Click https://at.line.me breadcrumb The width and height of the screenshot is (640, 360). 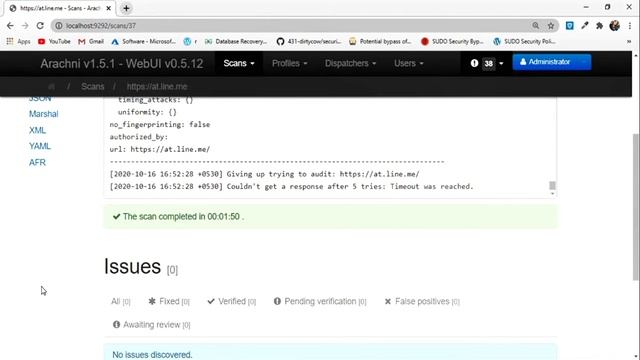(x=157, y=87)
